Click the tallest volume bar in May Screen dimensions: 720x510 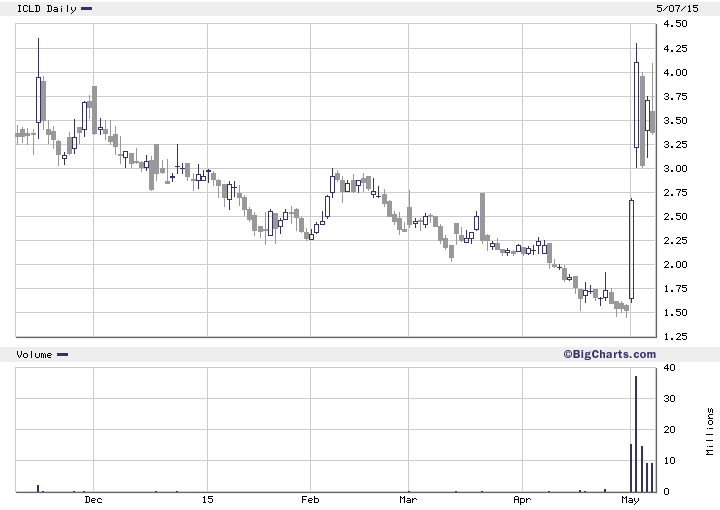[x=636, y=434]
